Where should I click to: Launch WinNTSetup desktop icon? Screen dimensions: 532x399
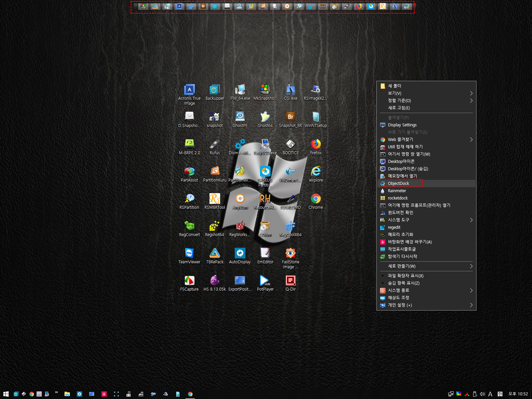316,120
